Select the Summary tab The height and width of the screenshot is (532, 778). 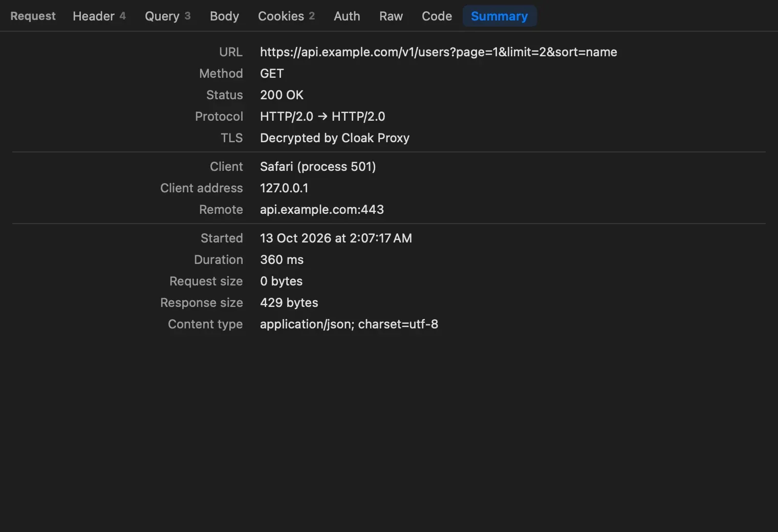coord(500,16)
